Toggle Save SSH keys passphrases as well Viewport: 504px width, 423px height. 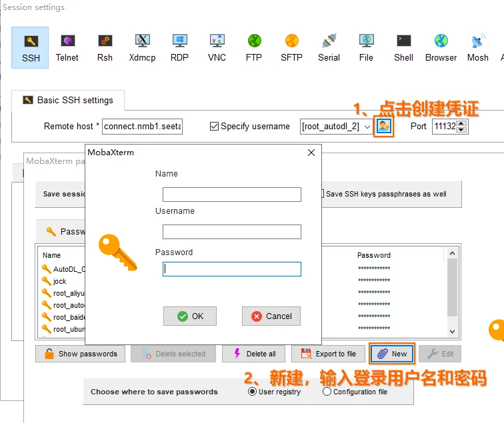[323, 194]
